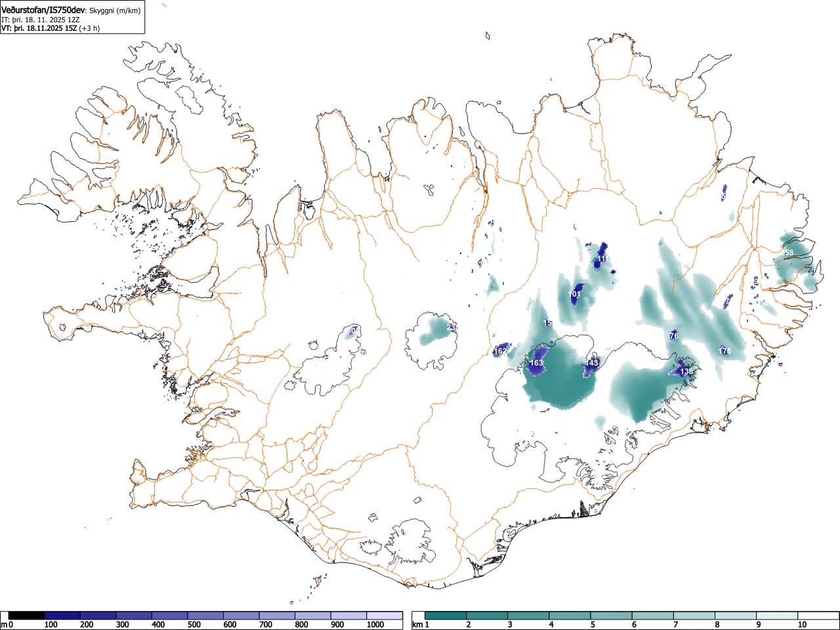The height and width of the screenshot is (630, 840).
Task: Pick the 5–6 km legend swatch
Action: (x=612, y=616)
